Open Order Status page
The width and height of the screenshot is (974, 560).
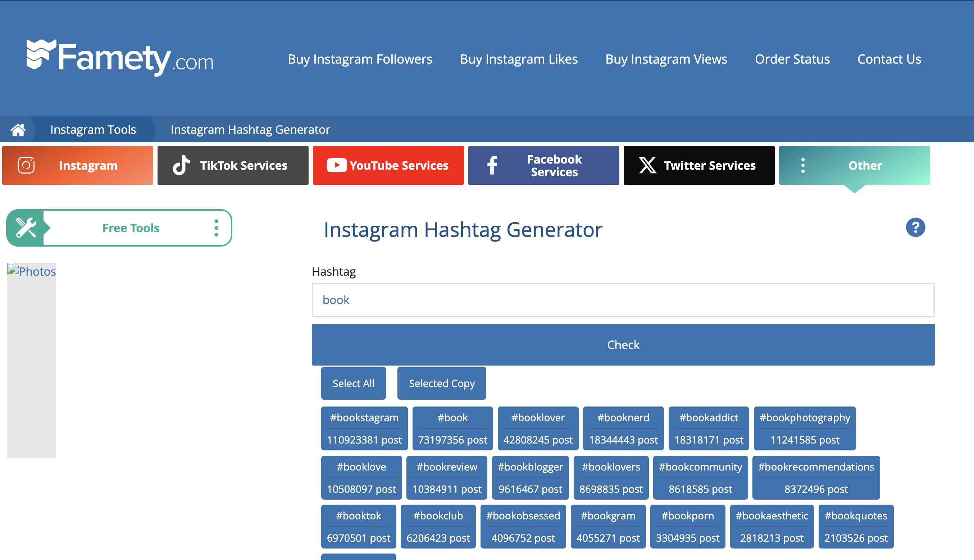(792, 59)
